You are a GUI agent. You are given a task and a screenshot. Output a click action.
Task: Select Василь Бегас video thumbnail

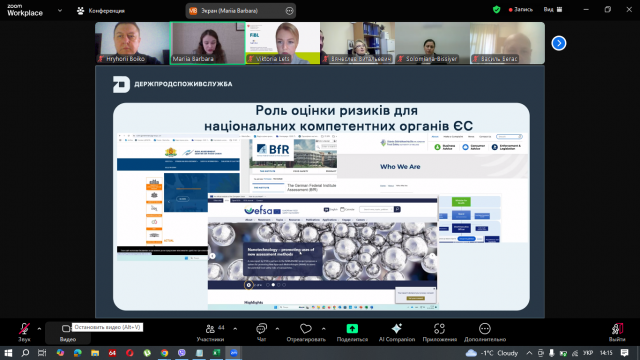507,43
